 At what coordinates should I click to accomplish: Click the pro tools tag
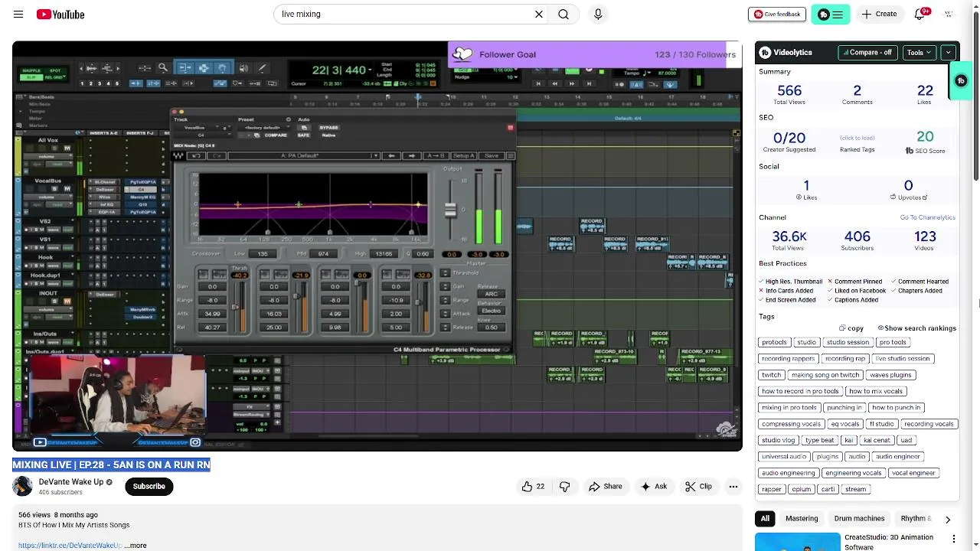[893, 342]
